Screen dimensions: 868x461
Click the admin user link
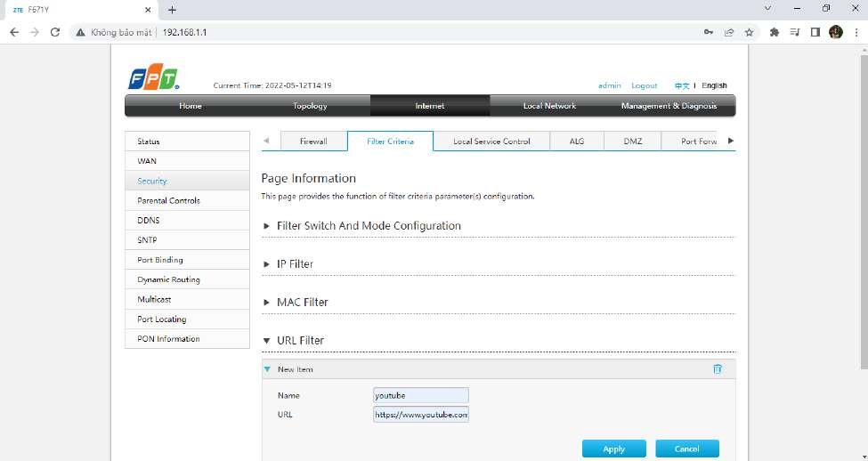coord(610,85)
